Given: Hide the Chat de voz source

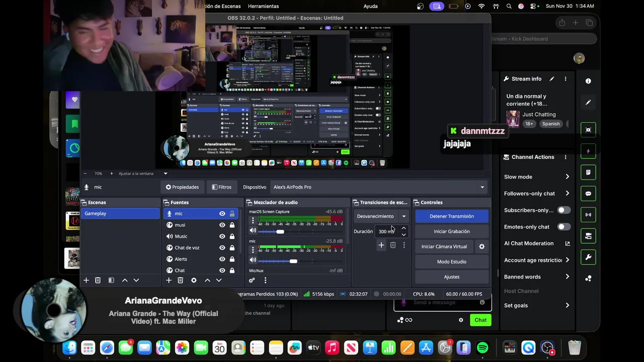Looking at the screenshot, I should click(x=222, y=247).
